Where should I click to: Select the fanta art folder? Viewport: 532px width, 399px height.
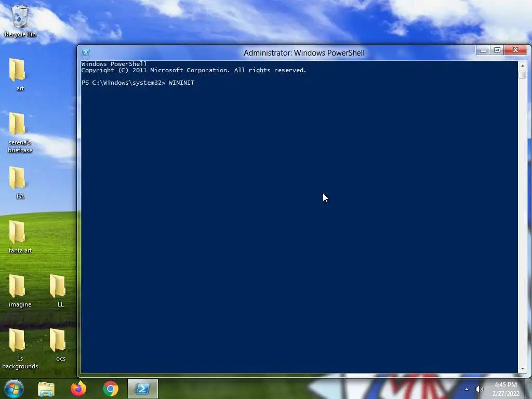point(20,237)
